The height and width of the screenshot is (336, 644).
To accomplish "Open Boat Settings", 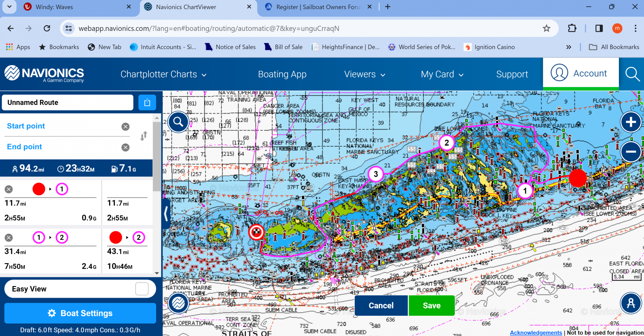I will 80,313.
